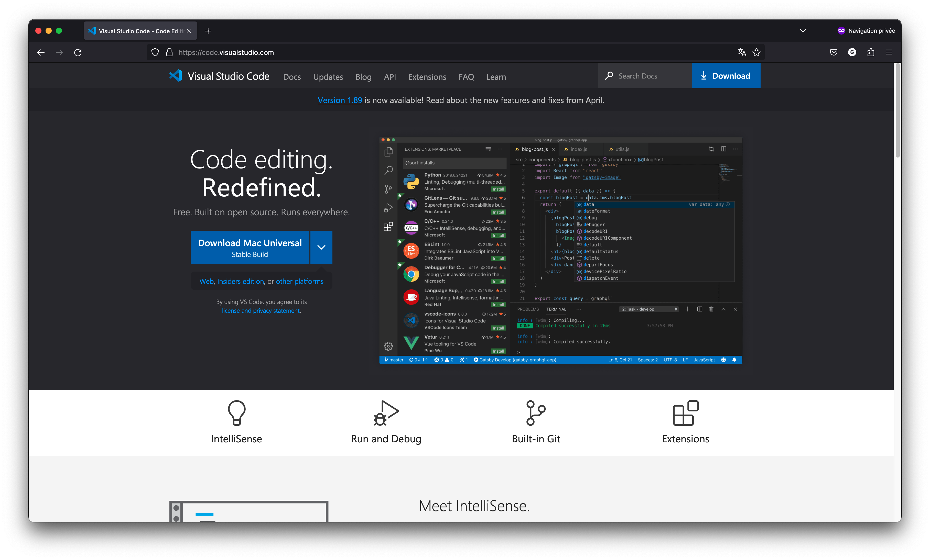Select the Run and Debug label
The height and width of the screenshot is (560, 930).
click(x=386, y=439)
